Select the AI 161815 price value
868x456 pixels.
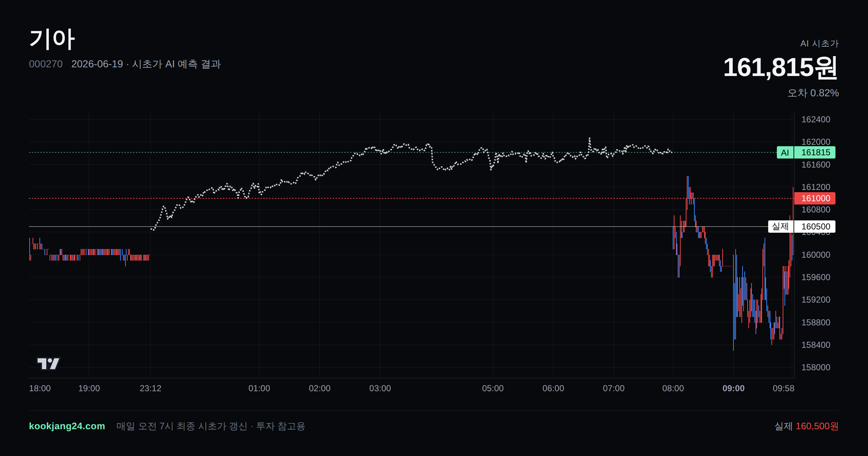(x=816, y=152)
